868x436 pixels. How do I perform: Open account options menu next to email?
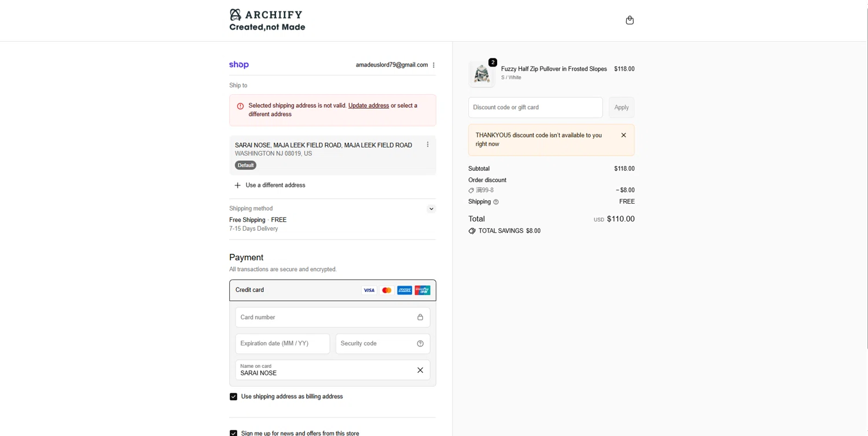click(x=433, y=65)
